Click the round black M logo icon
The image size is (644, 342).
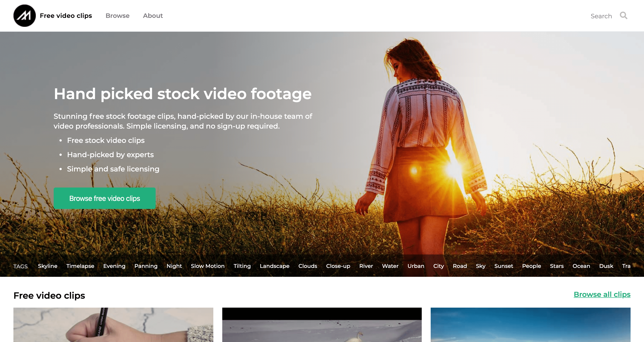click(25, 15)
